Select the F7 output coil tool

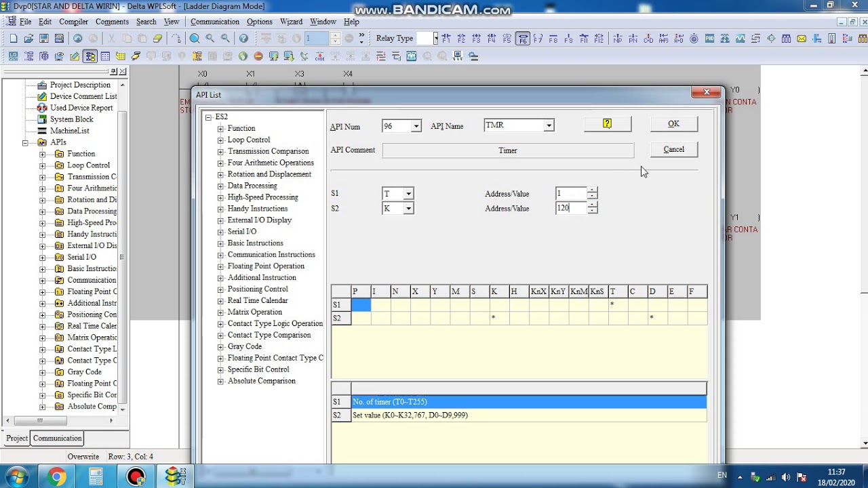538,39
